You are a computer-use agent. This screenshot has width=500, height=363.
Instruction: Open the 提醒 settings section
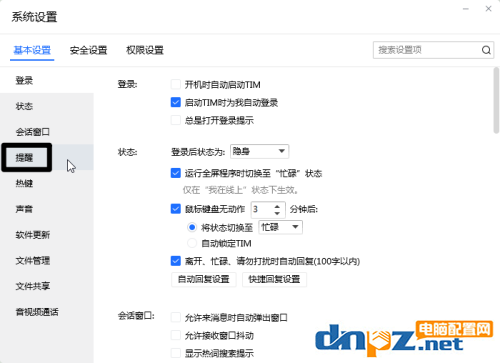pyautogui.click(x=47, y=157)
